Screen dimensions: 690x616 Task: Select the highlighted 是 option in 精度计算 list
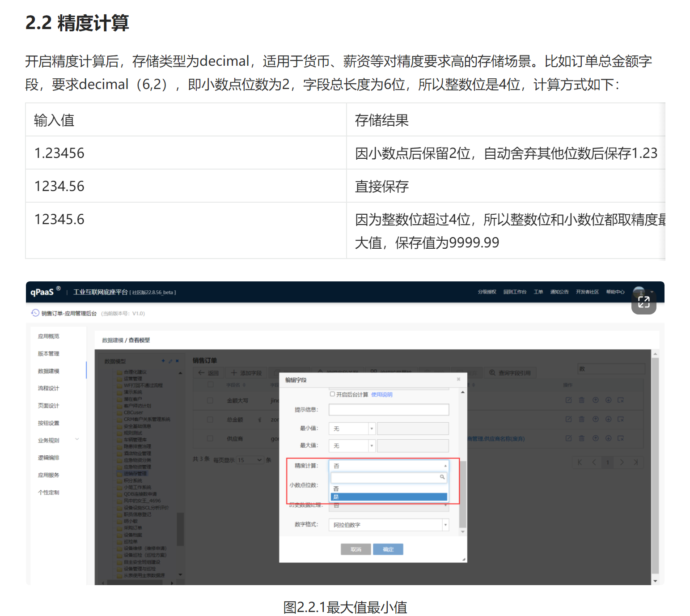pos(388,497)
